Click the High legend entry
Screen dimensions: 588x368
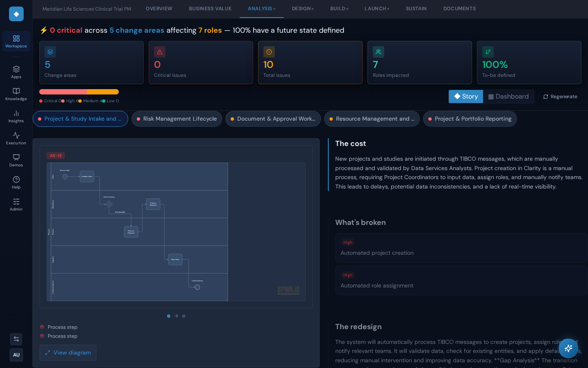tap(70, 101)
